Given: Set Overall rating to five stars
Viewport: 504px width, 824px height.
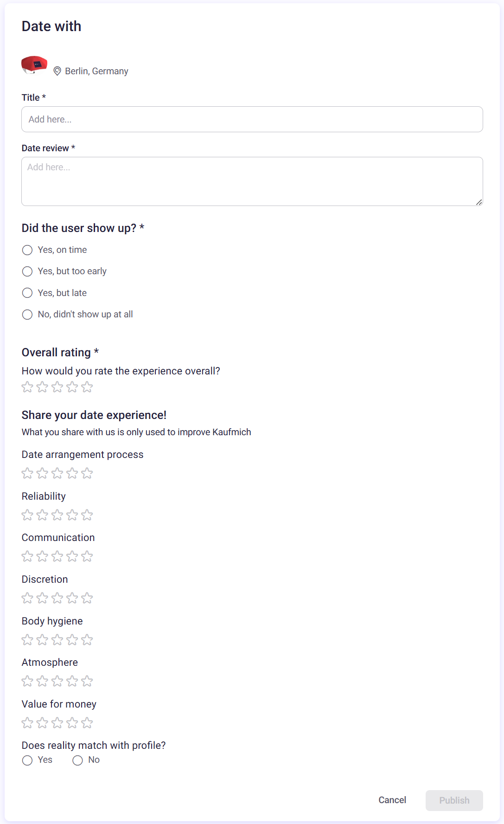Looking at the screenshot, I should (x=87, y=387).
